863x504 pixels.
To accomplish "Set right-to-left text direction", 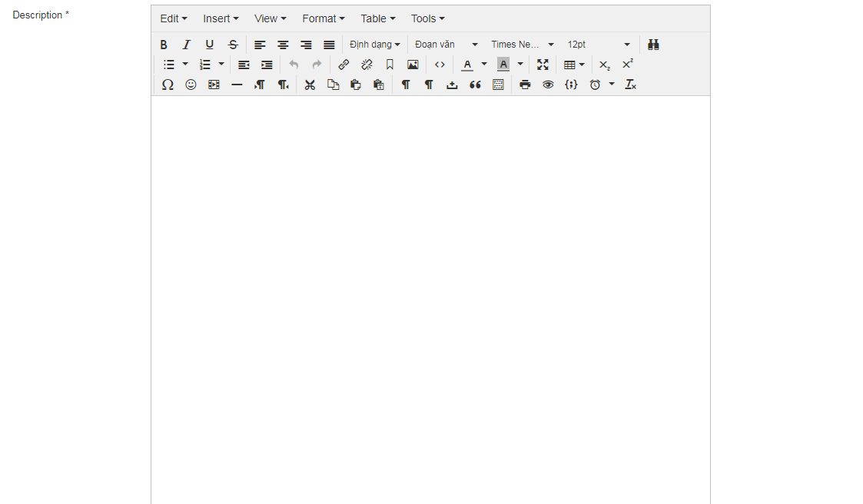I will coord(283,85).
